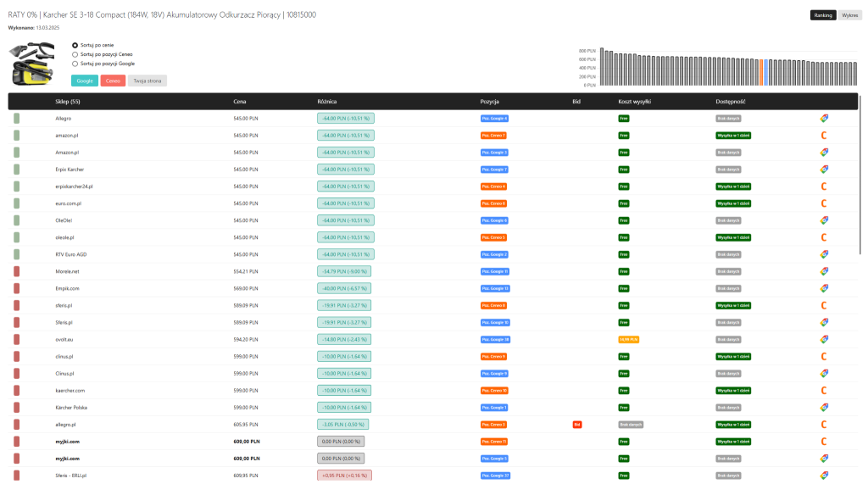Click the green status marker beside Allegro

click(17, 119)
